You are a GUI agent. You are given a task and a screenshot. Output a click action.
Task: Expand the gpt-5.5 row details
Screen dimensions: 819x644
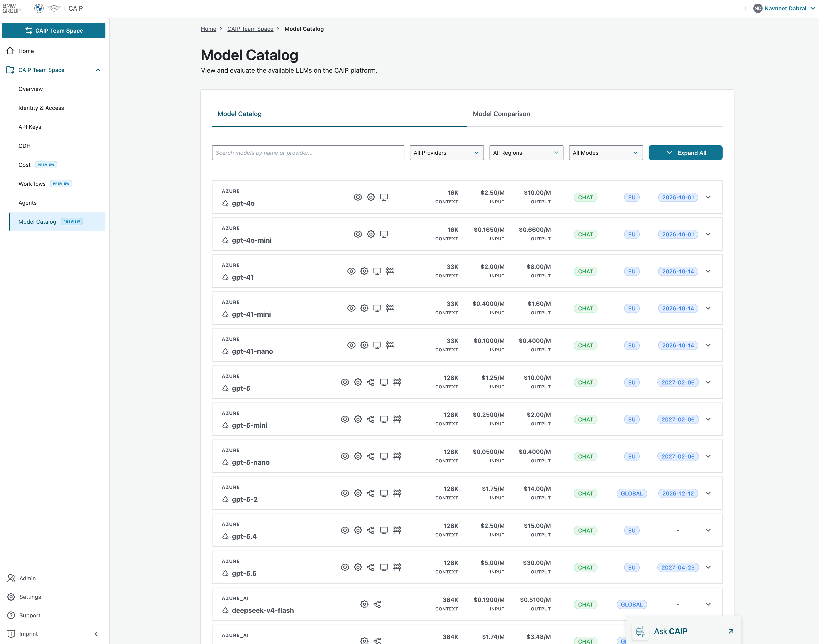tap(708, 567)
